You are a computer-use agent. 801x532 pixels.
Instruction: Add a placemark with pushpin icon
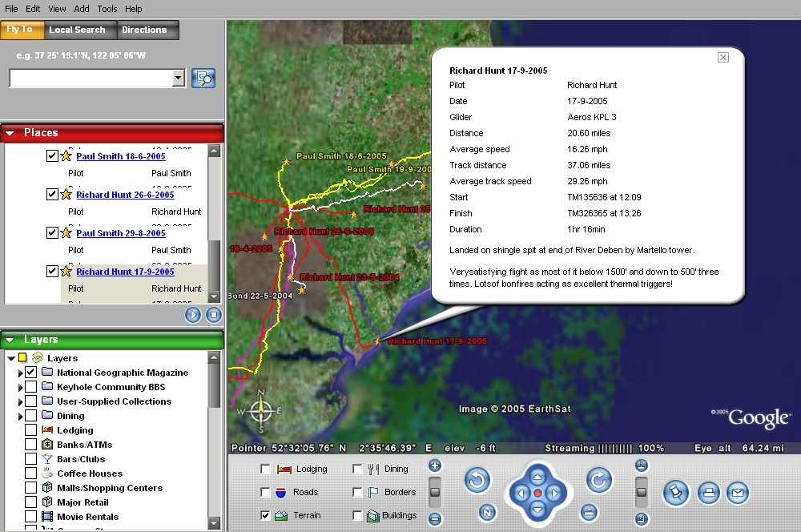coord(675,493)
